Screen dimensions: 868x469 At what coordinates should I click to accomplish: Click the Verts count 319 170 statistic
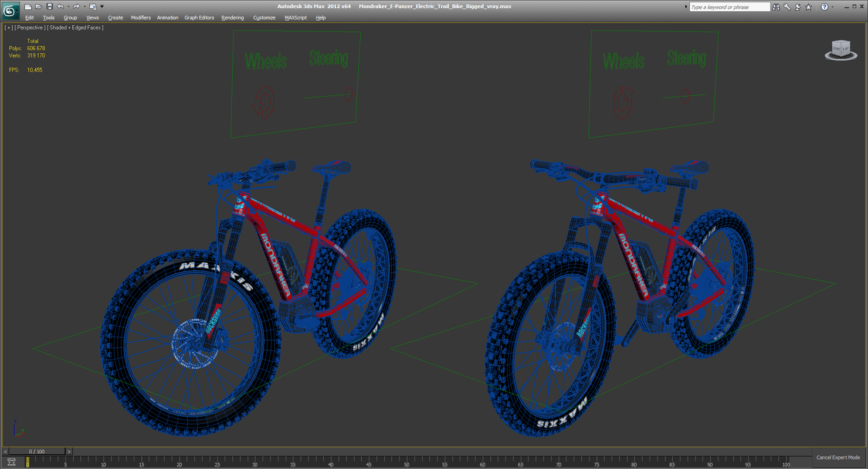coord(36,56)
